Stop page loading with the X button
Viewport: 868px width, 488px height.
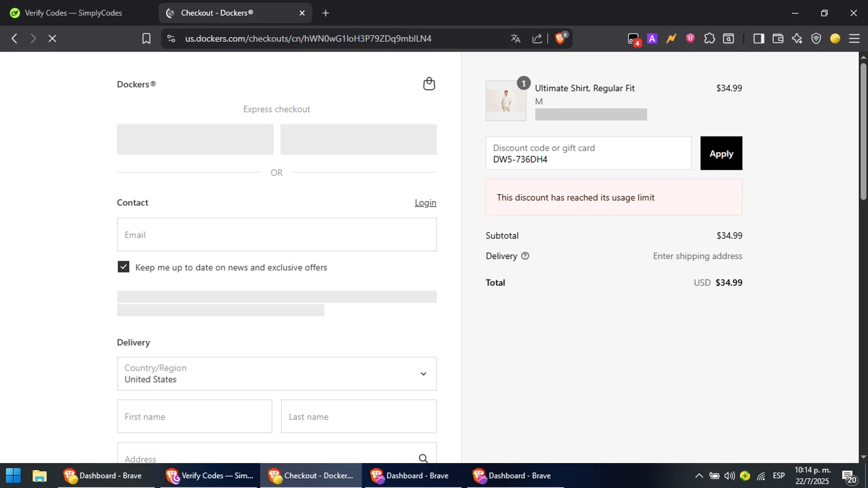click(x=52, y=38)
